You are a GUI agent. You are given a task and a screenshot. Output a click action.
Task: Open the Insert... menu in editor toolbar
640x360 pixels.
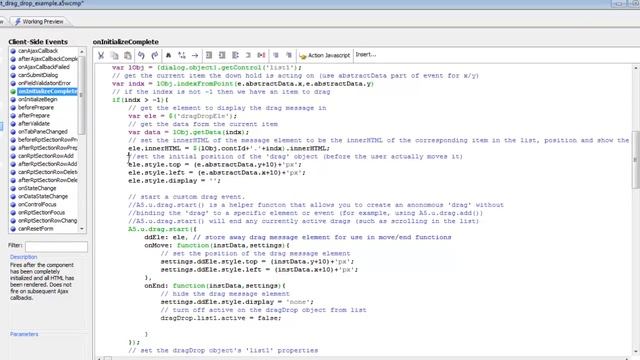[366, 55]
